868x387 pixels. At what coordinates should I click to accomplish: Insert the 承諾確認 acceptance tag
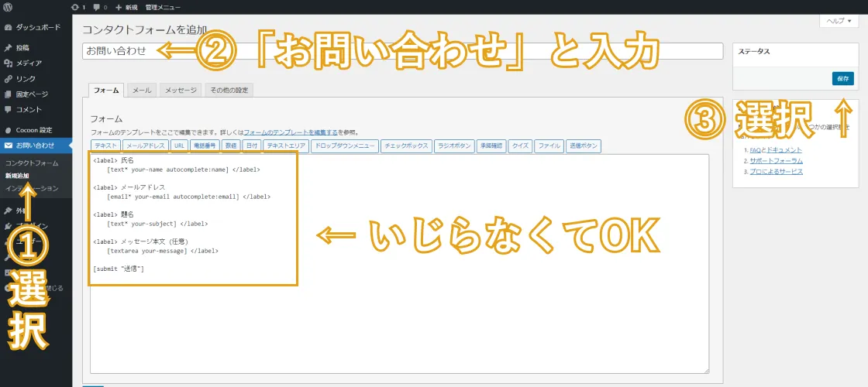491,146
